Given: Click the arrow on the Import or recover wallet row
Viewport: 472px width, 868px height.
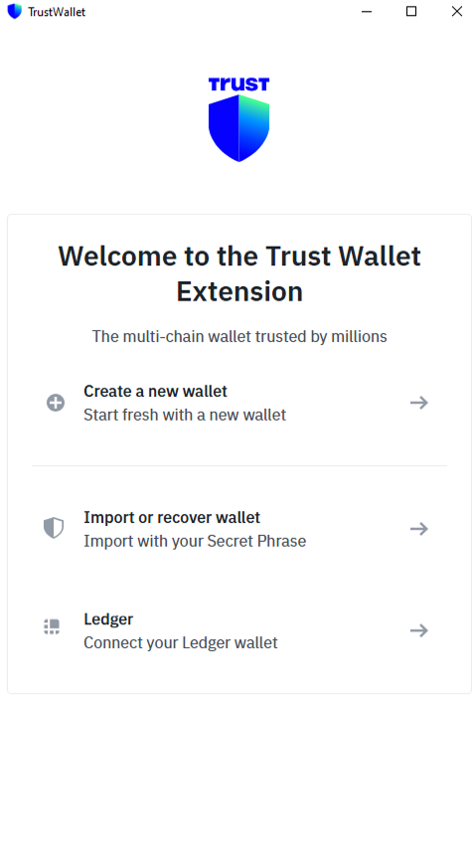Looking at the screenshot, I should click(419, 529).
